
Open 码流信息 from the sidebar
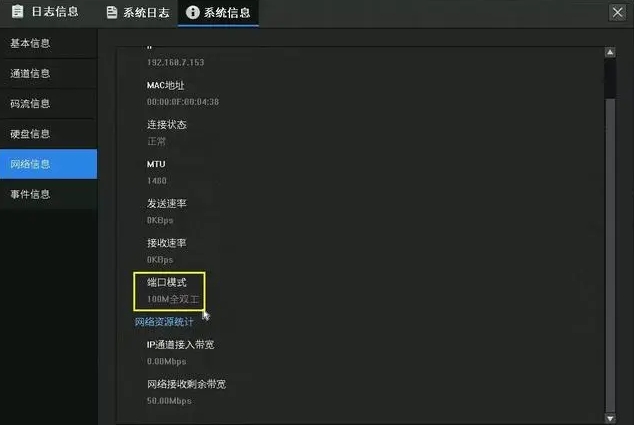pos(49,104)
